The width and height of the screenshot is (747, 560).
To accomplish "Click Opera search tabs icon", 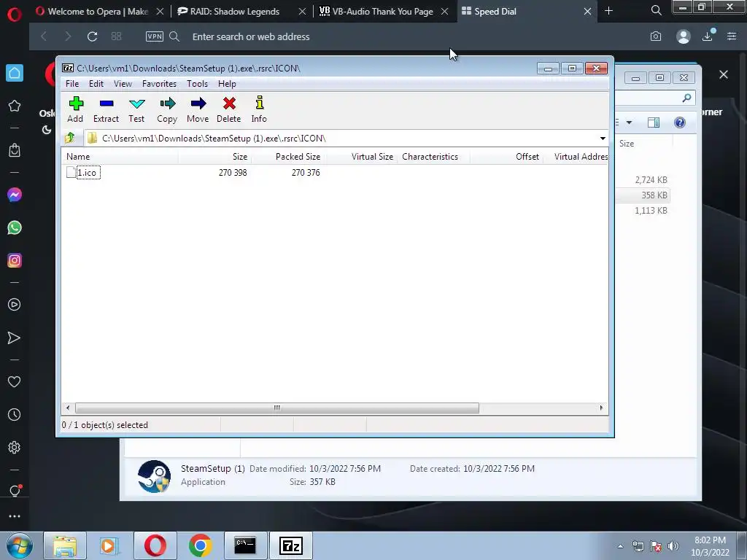I will [656, 10].
